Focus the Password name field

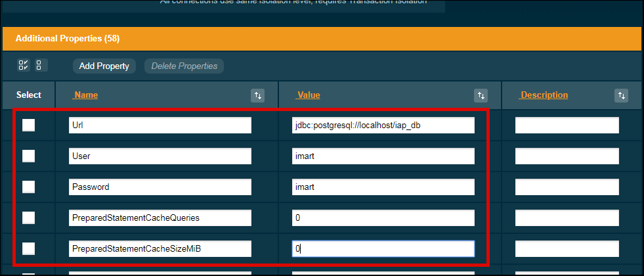click(160, 187)
